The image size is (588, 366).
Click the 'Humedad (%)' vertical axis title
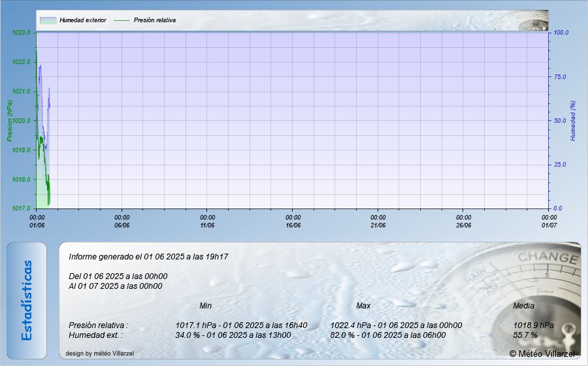click(572, 121)
